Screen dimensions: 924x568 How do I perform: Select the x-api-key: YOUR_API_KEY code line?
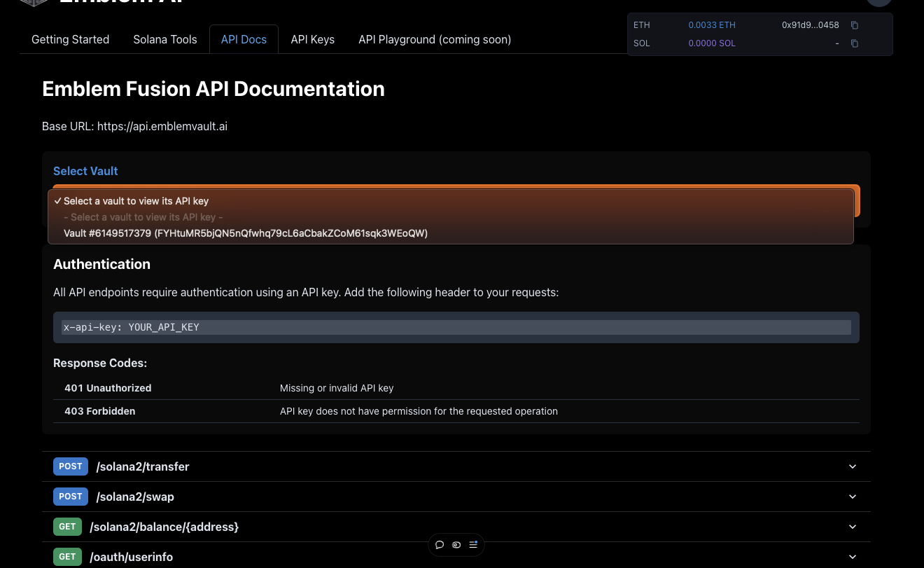coord(456,327)
